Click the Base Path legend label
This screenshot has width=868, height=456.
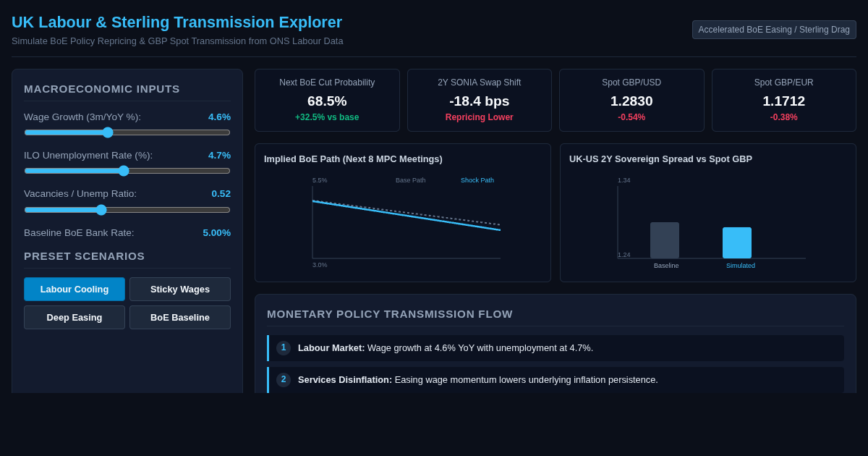[411, 180]
